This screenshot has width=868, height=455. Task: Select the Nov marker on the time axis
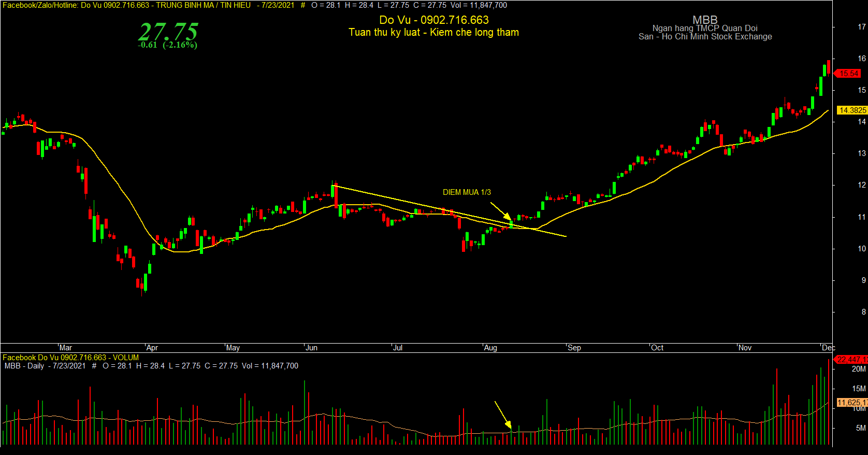(x=745, y=348)
